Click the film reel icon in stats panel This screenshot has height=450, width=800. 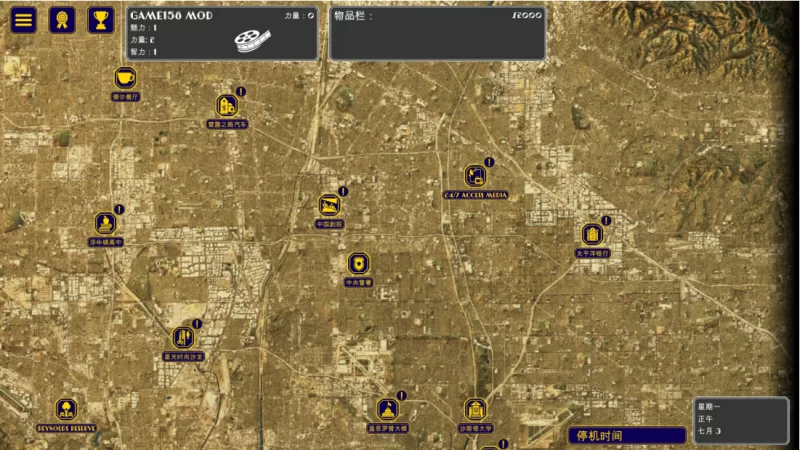coord(252,40)
